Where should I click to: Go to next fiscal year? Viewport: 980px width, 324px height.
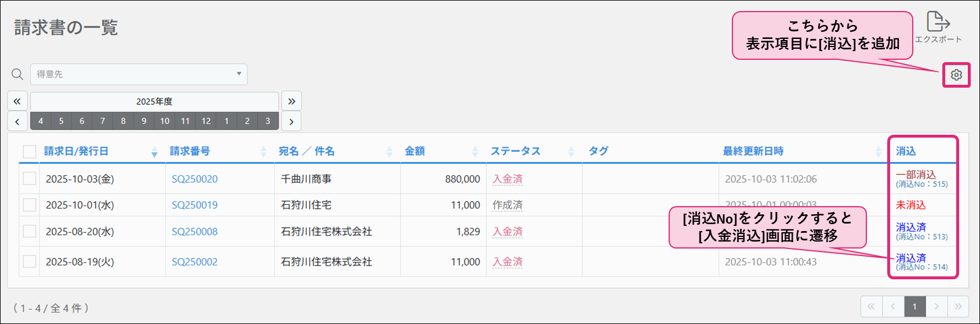[291, 101]
